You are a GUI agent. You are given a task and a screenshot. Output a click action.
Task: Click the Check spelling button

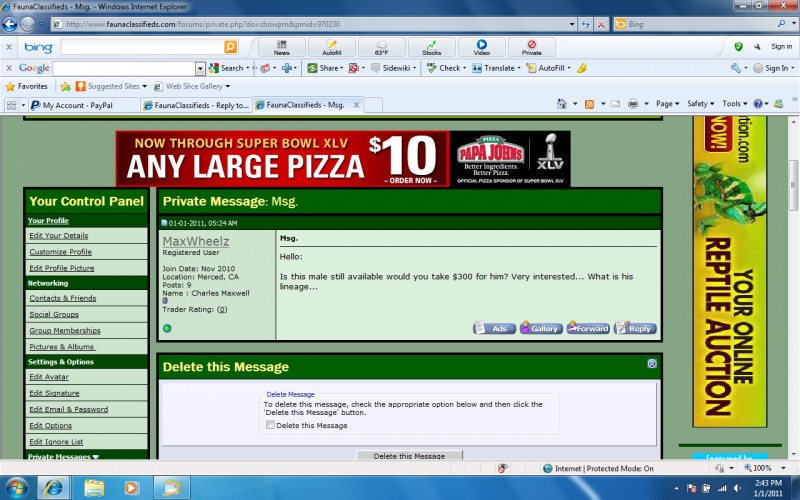click(x=444, y=68)
